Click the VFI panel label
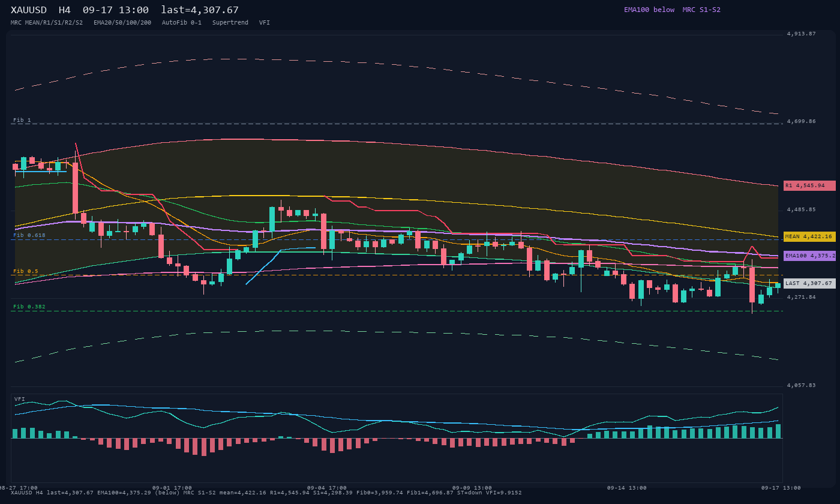Image resolution: width=840 pixels, height=504 pixels. tap(20, 399)
